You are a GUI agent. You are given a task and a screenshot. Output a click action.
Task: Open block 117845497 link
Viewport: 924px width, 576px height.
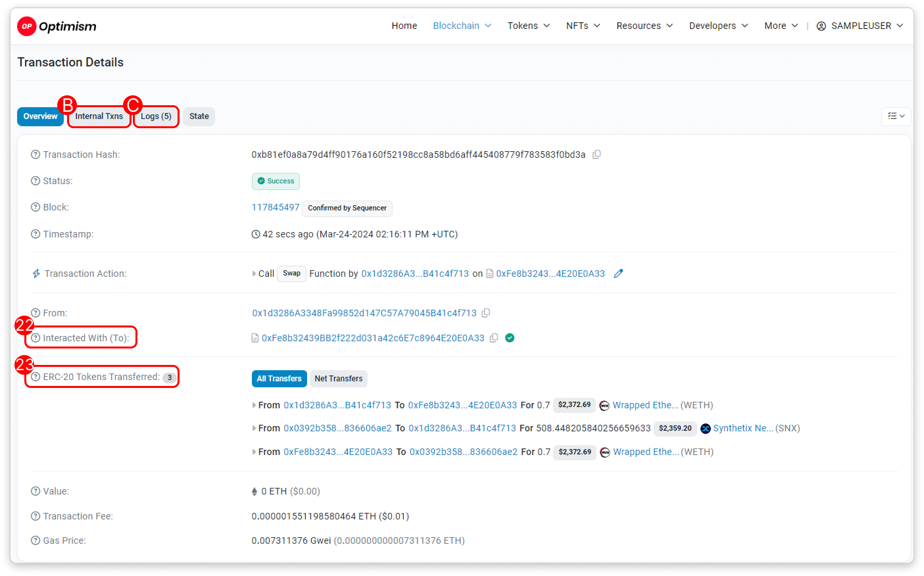click(275, 207)
